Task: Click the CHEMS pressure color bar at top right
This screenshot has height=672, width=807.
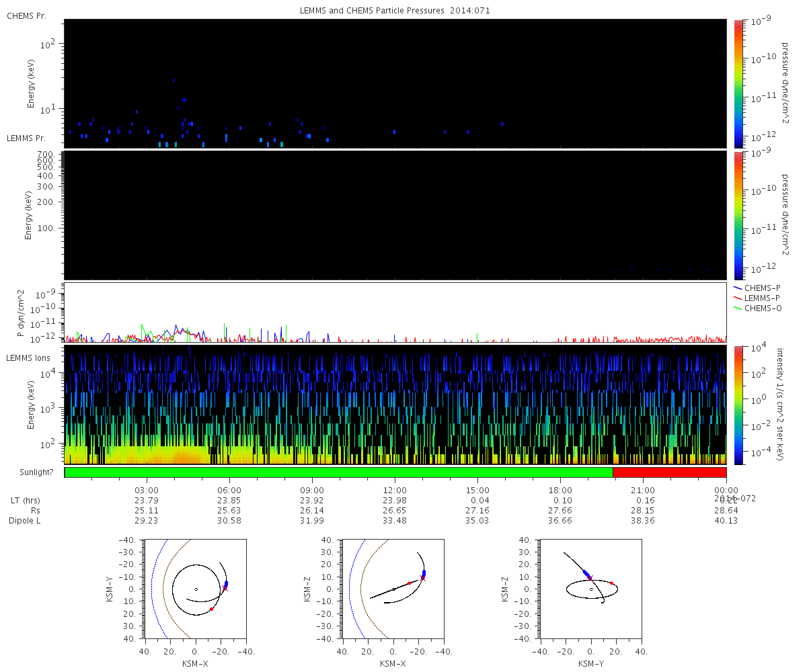Action: coord(738,83)
